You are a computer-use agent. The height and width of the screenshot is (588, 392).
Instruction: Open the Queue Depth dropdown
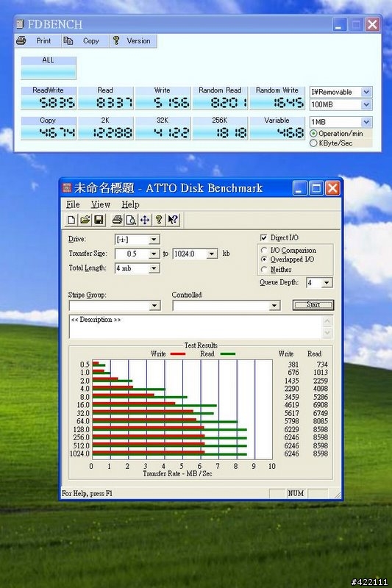(x=327, y=283)
